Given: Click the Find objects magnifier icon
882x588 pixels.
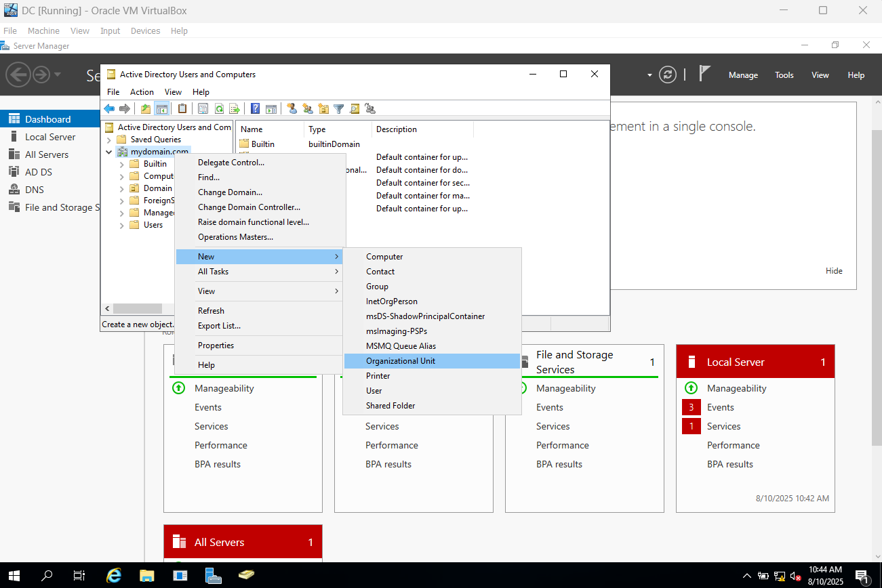Looking at the screenshot, I should click(355, 108).
